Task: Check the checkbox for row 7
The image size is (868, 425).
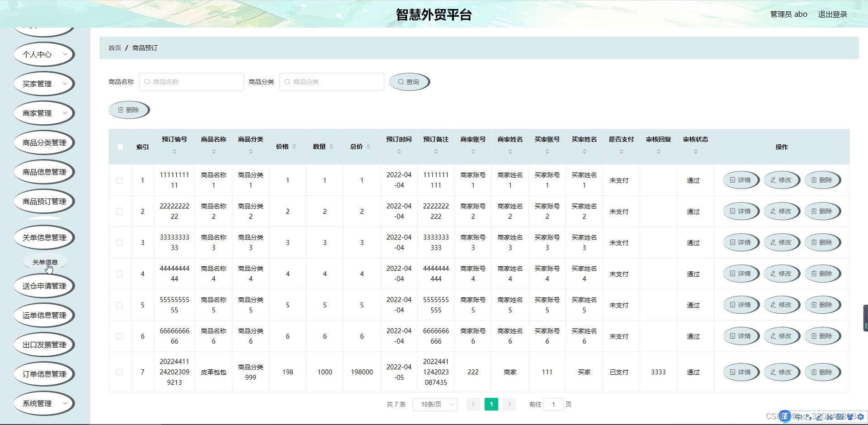Action: pos(119,372)
